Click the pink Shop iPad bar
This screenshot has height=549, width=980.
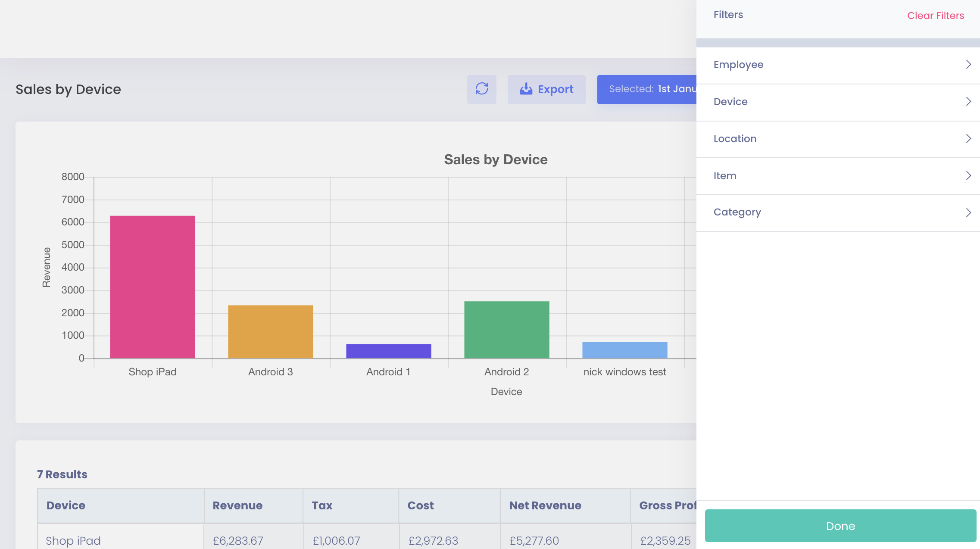[x=153, y=287]
